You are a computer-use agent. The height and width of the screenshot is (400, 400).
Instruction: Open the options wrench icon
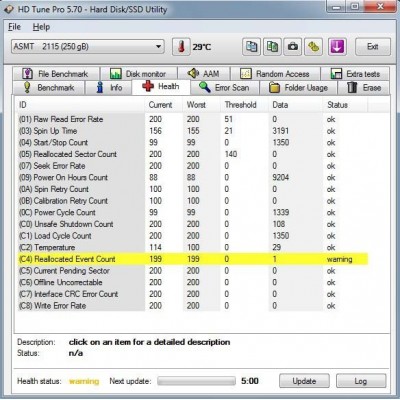(x=314, y=47)
